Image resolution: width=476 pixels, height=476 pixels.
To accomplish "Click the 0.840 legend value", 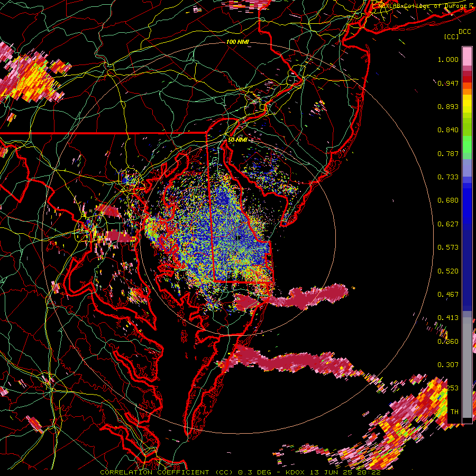I will 448,130.
